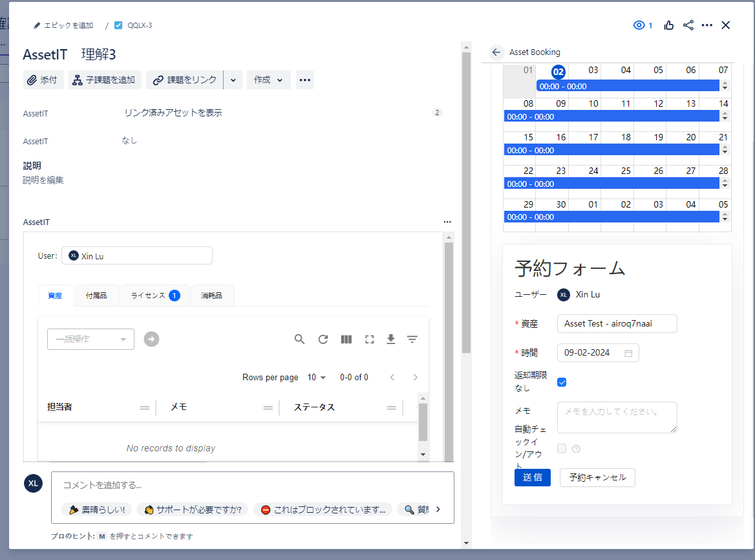
Task: Switch to the 消耗品 tab
Action: coord(213,296)
